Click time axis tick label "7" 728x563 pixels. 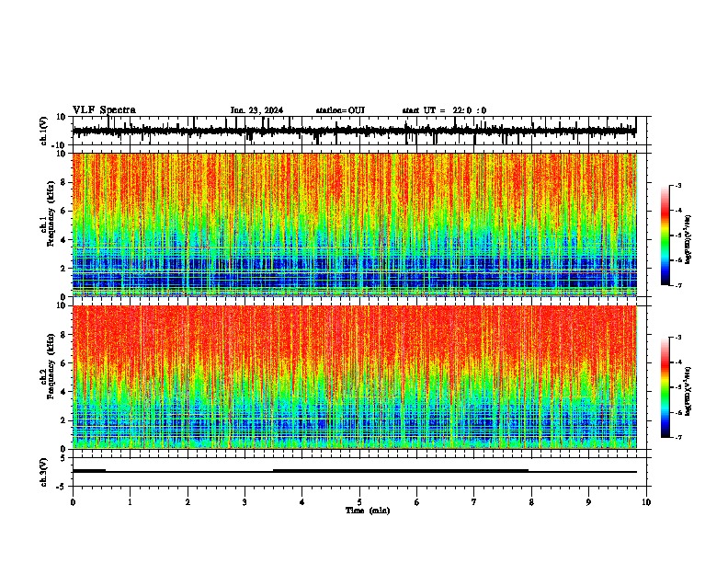click(x=474, y=502)
